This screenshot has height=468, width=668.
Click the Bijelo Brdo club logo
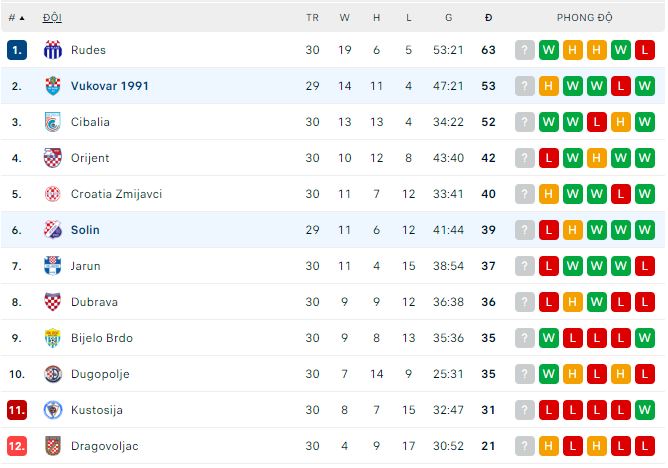point(53,338)
